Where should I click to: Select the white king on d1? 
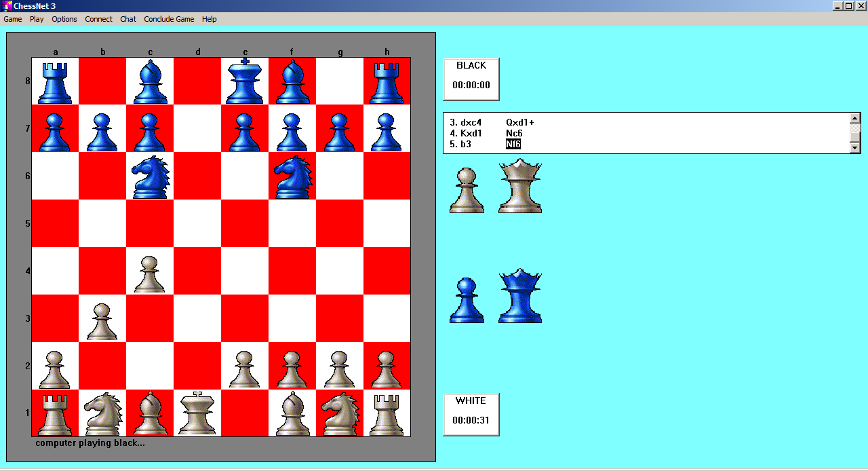click(x=197, y=413)
